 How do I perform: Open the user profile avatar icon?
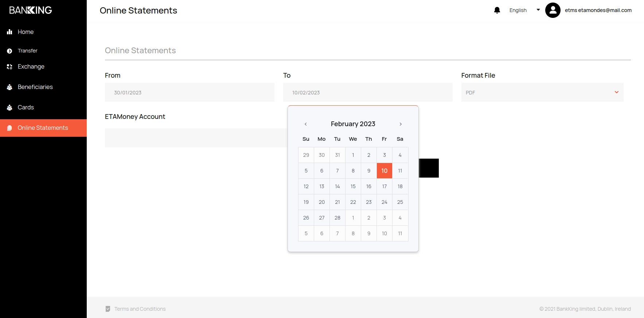coord(553,10)
